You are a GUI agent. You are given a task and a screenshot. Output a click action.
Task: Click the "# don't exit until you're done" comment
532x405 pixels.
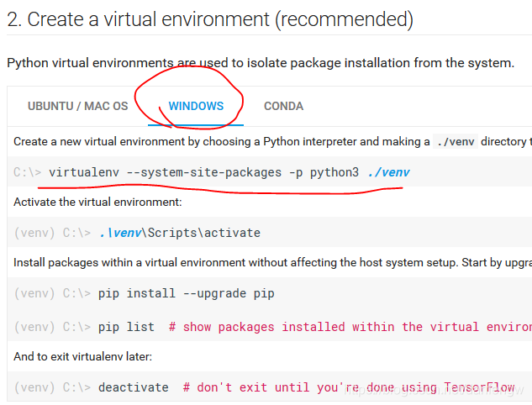coord(349,387)
